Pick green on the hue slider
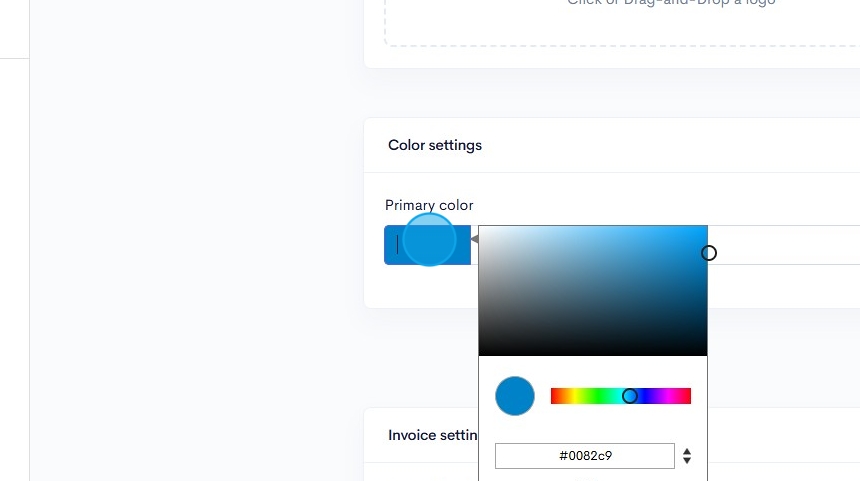This screenshot has height=481, width=860. 597,396
